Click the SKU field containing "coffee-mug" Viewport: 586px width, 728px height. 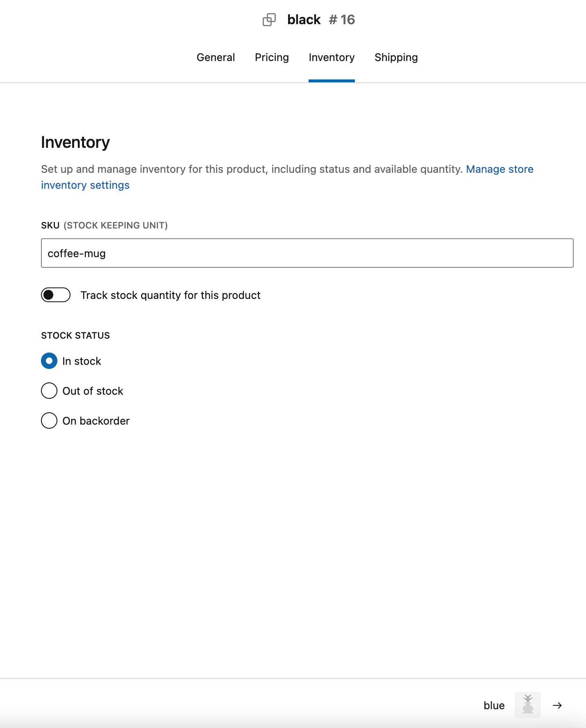pyautogui.click(x=307, y=253)
